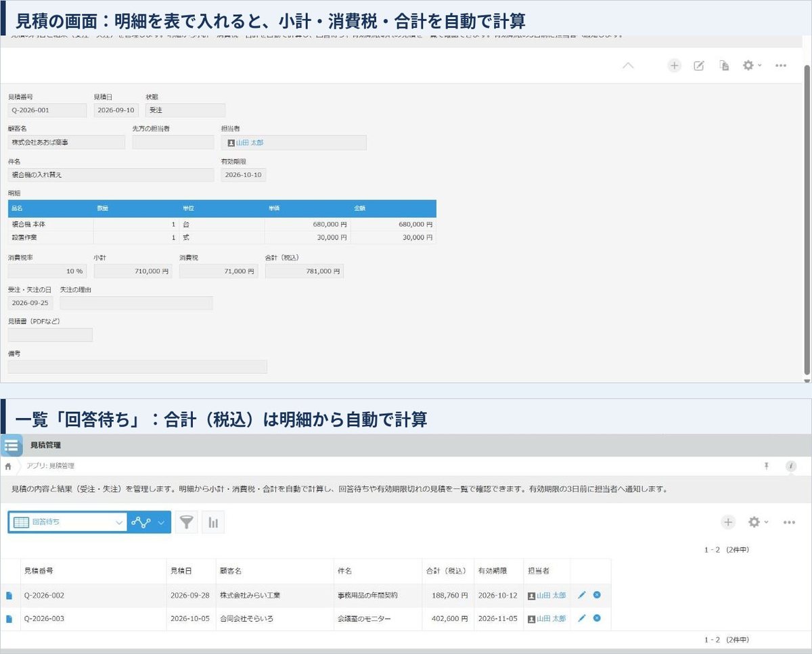Click the pin icon beside the breadcrumb

(767, 466)
